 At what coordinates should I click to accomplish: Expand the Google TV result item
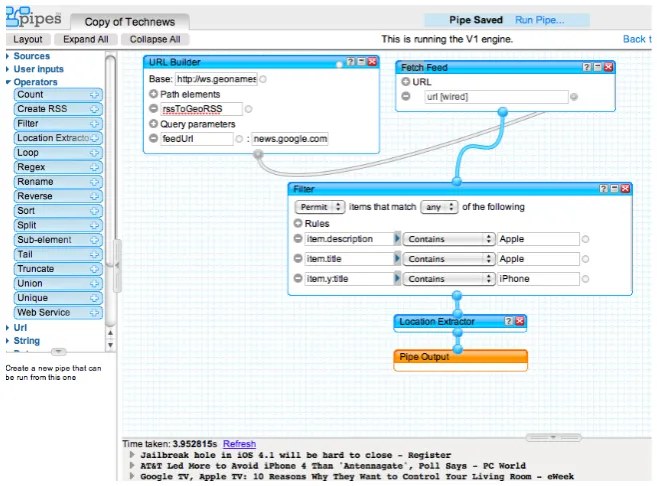tap(132, 476)
